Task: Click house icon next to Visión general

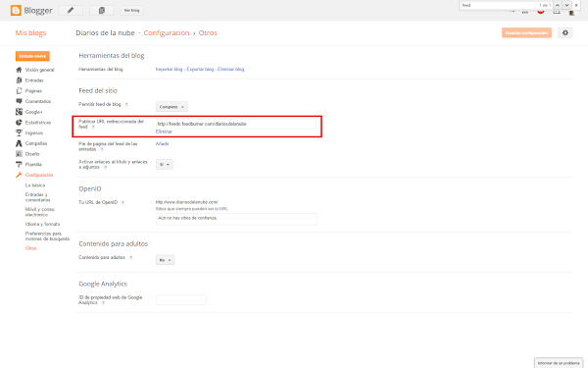Action: tap(19, 70)
